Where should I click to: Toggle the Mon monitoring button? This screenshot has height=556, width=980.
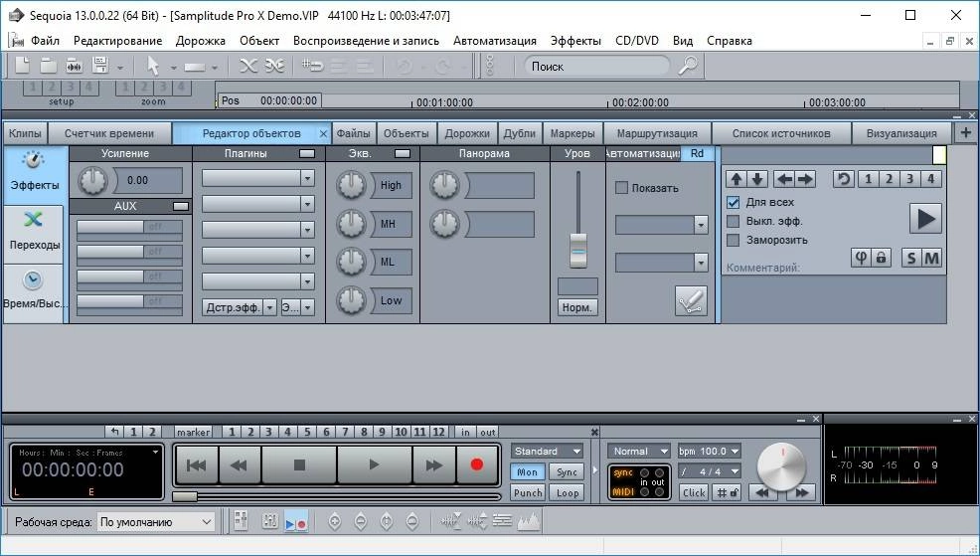coord(528,472)
